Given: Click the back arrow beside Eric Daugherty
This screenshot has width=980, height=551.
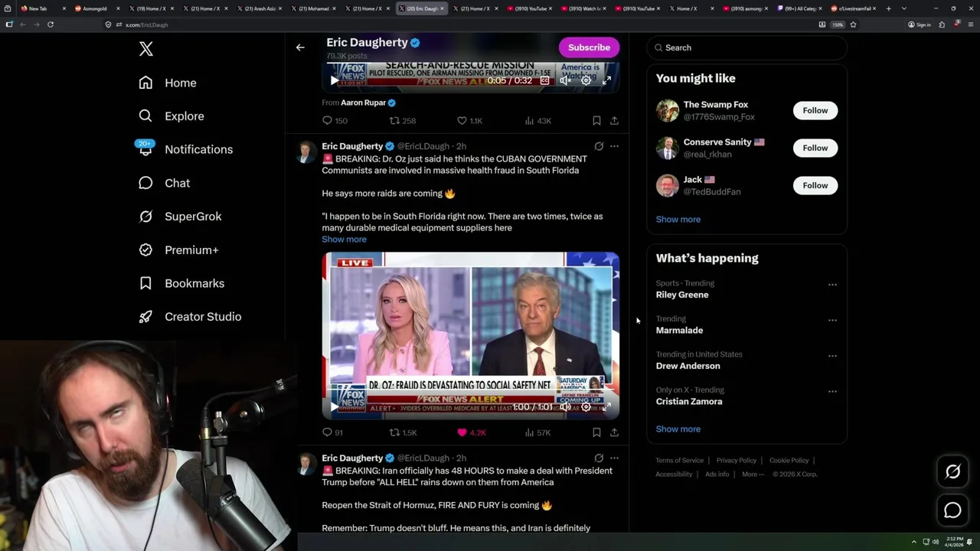Looking at the screenshot, I should pos(300,47).
